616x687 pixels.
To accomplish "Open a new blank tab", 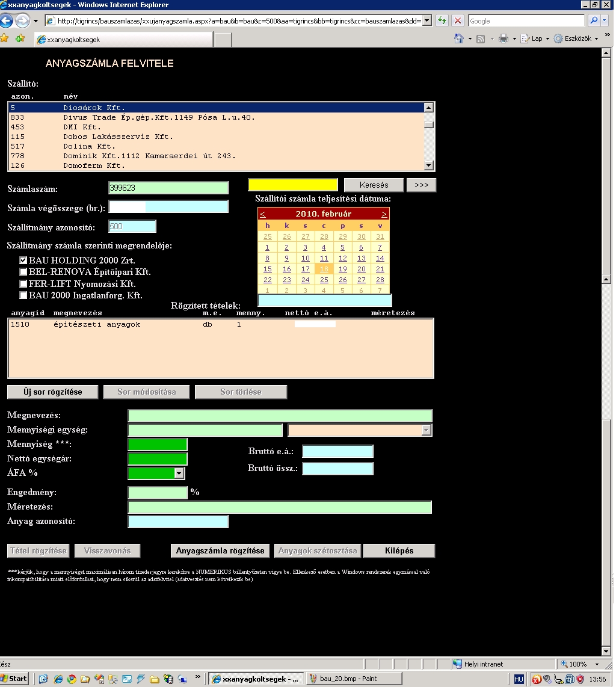I will point(223,40).
